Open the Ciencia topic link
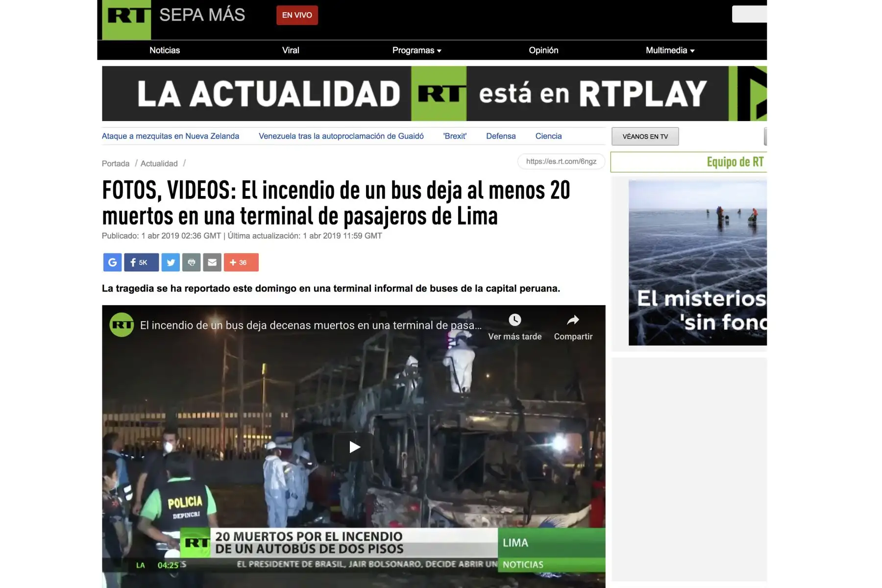The height and width of the screenshot is (588, 882). [x=548, y=136]
